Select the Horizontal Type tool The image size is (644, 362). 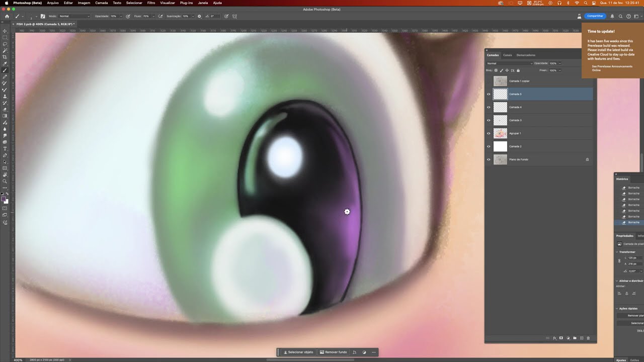(x=5, y=149)
